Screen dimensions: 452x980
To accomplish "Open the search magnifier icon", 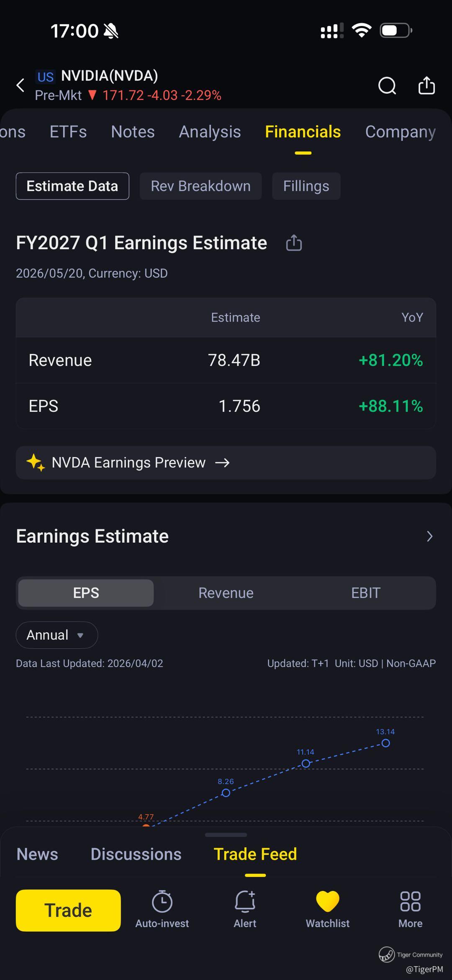I will point(387,85).
